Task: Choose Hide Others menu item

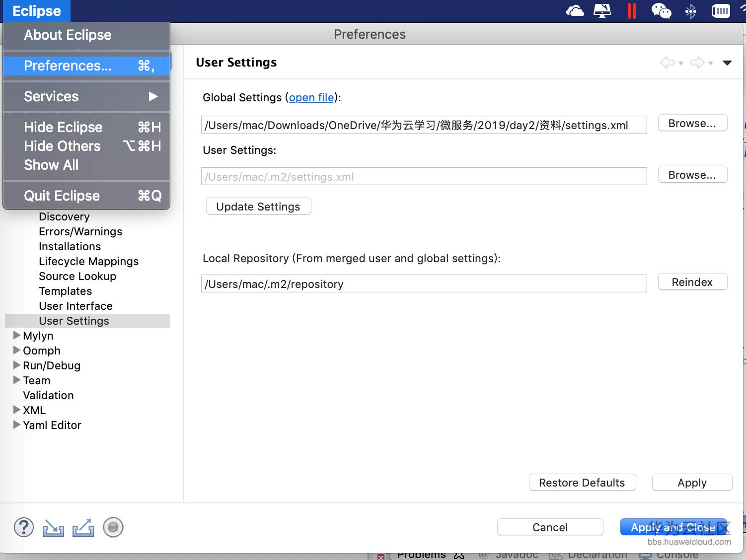Action: point(86,146)
